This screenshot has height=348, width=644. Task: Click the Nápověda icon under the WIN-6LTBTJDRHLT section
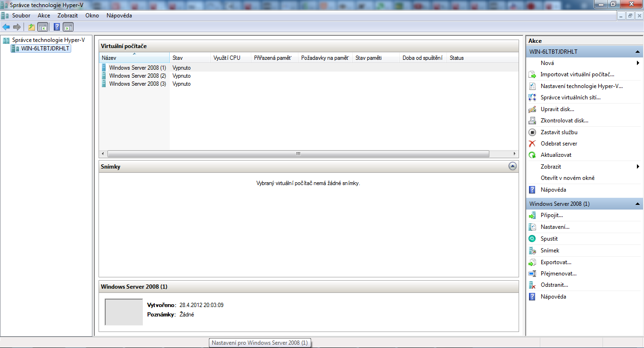pyautogui.click(x=532, y=190)
